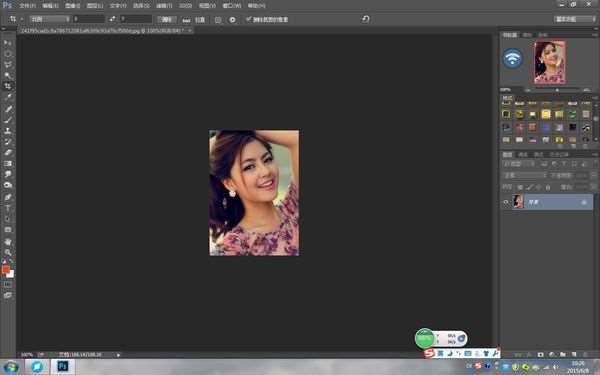Screen dimensions: 600x375
Task: Click the background color swatch
Action: click(11, 274)
